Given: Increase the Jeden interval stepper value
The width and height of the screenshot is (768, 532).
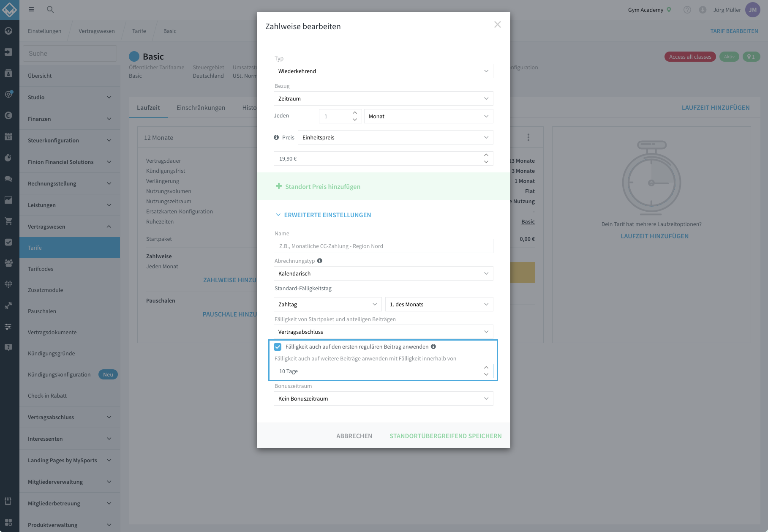Looking at the screenshot, I should click(355, 113).
